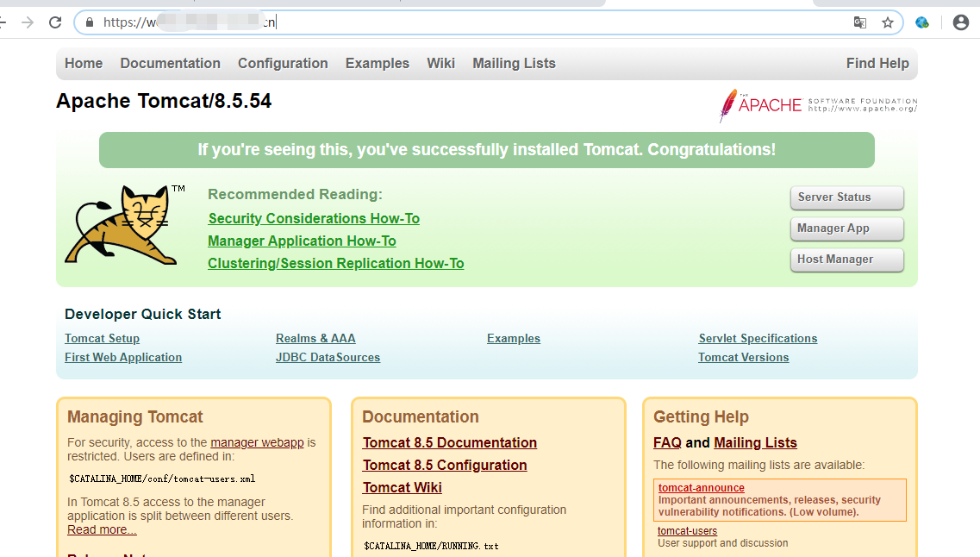
Task: Open the translate page icon
Action: pyautogui.click(x=860, y=22)
